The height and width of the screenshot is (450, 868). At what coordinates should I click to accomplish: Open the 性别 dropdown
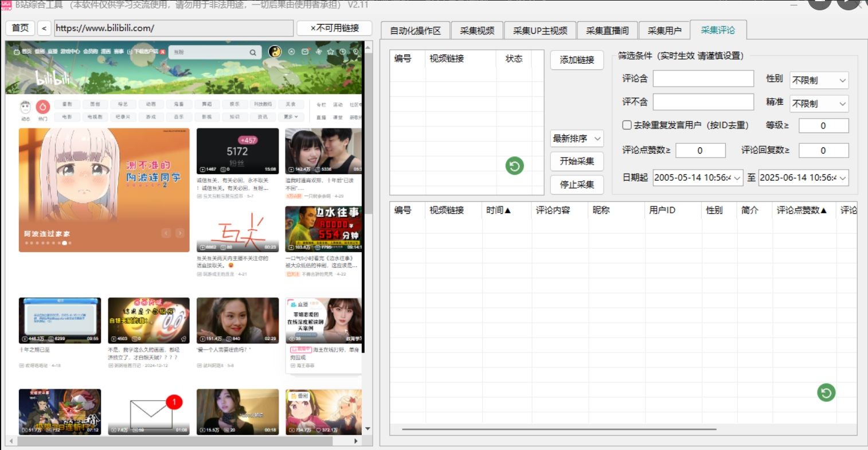pos(819,80)
